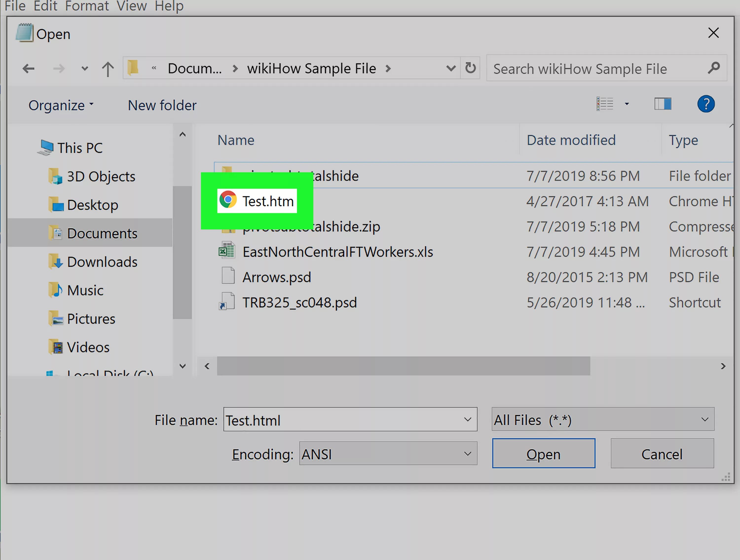Open the Encoding ANSI dropdown
This screenshot has width=740, height=560.
[x=388, y=453]
